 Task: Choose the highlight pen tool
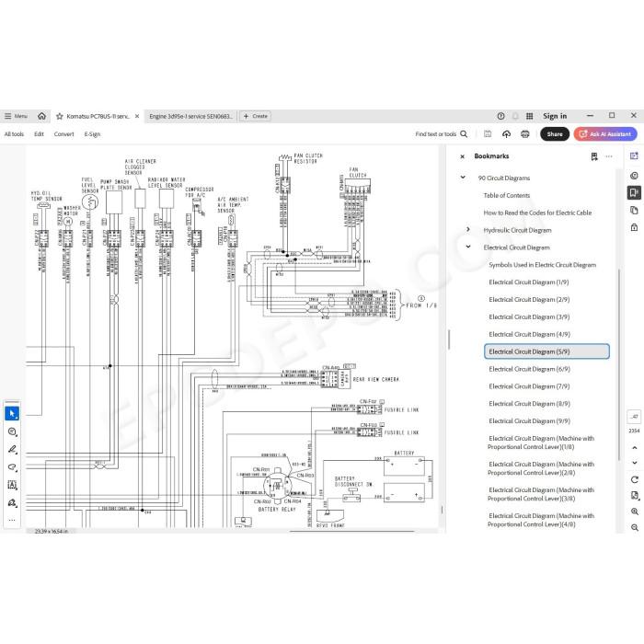click(12, 449)
